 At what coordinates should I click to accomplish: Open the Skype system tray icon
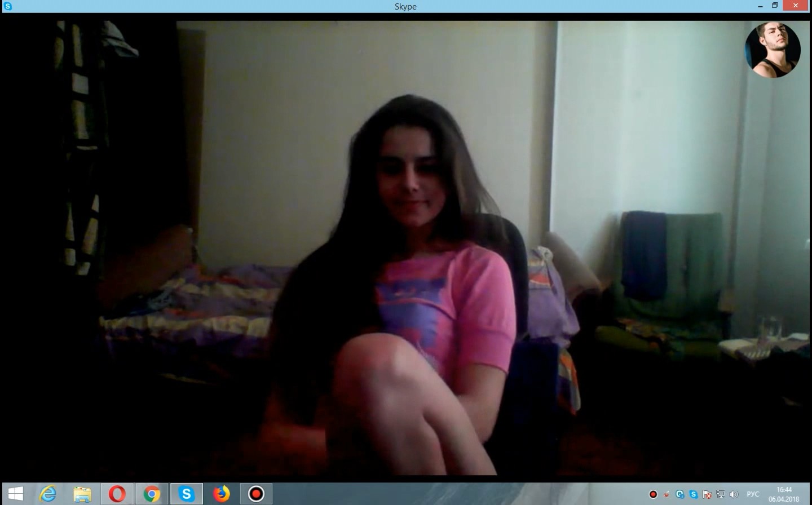[694, 495]
